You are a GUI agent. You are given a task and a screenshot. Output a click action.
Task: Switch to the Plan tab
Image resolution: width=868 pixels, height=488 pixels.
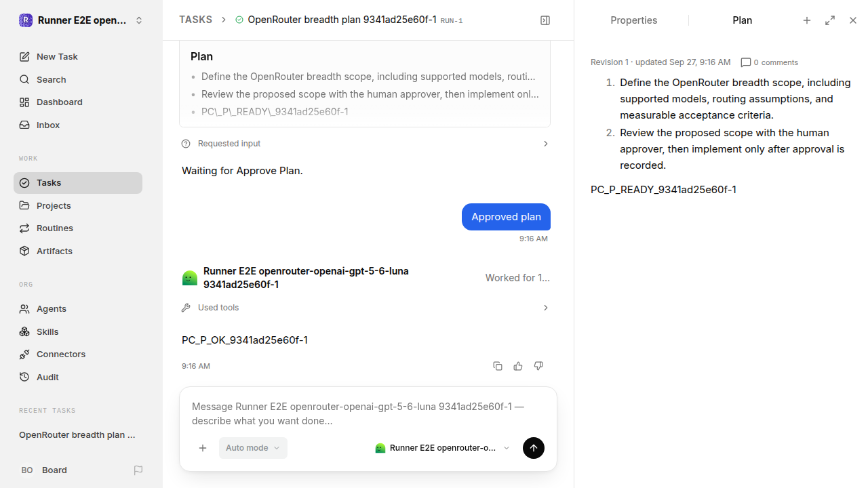click(x=742, y=20)
